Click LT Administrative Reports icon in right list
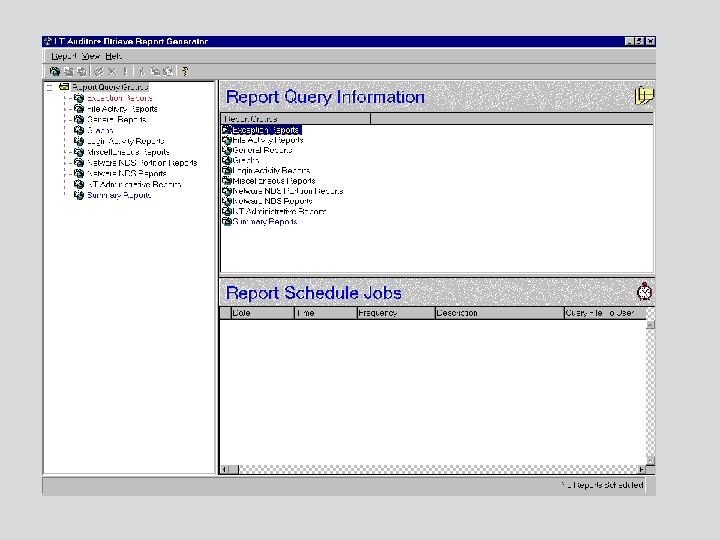The width and height of the screenshot is (720, 540). [x=227, y=211]
